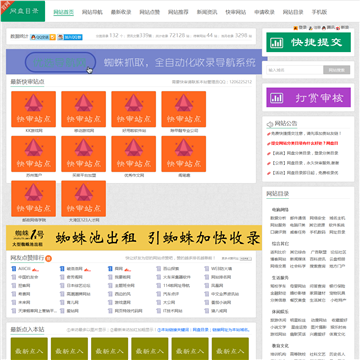Open the 体育文化 directory subcategory
360x360 pixels.
(337, 334)
